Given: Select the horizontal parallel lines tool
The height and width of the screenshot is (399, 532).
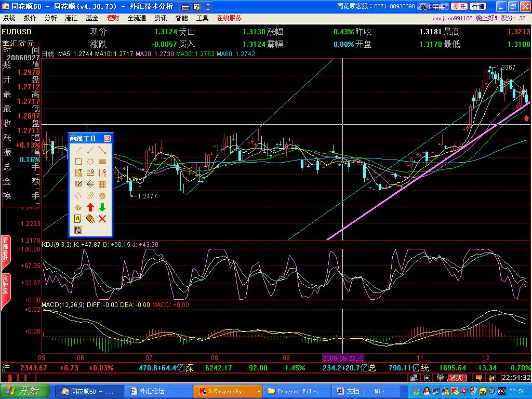Looking at the screenshot, I should [x=102, y=162].
